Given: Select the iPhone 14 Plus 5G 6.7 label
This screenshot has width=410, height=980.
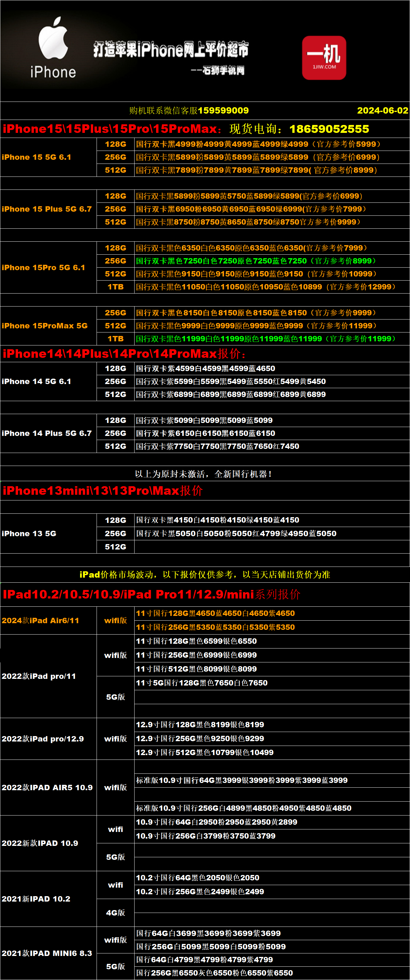Looking at the screenshot, I should [x=47, y=433].
